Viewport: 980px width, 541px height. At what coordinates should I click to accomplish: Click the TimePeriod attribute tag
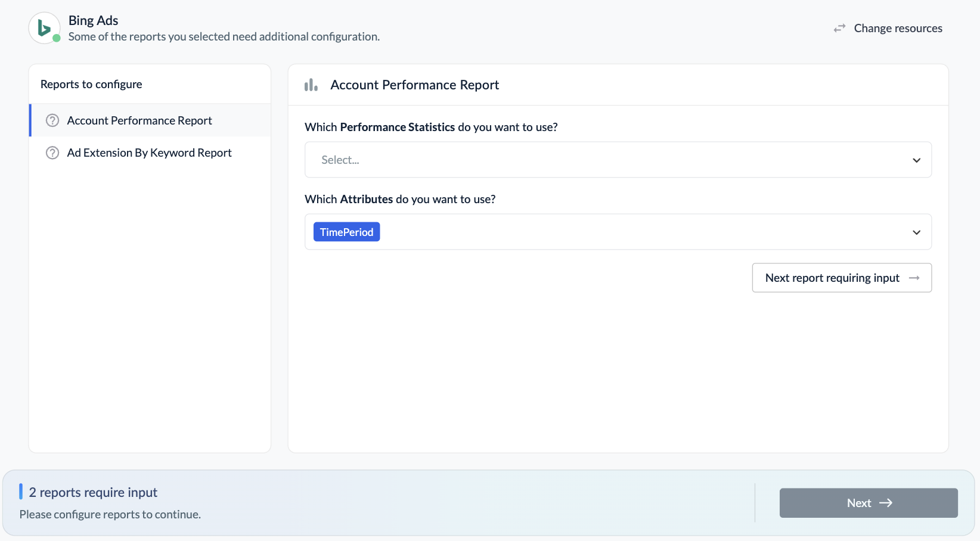(346, 232)
